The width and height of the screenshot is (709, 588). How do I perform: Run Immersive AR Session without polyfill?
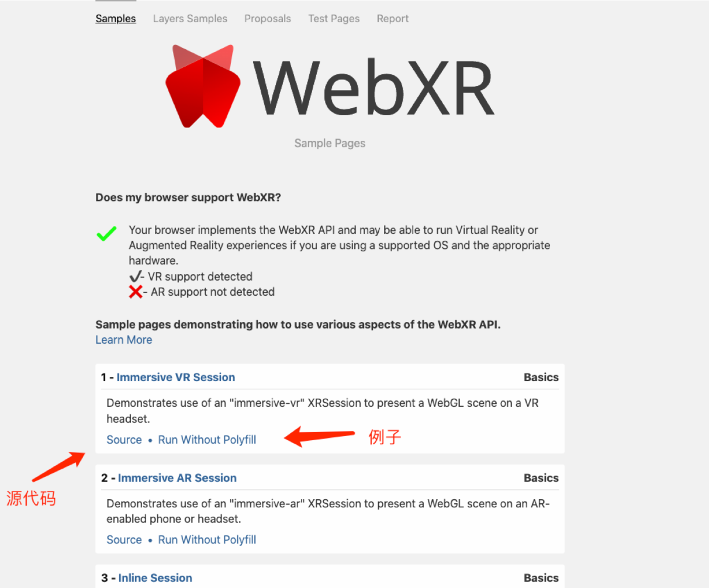(207, 539)
